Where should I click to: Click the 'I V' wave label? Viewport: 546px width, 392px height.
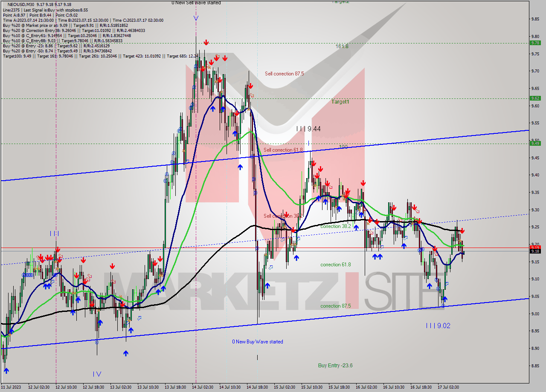pos(97,374)
